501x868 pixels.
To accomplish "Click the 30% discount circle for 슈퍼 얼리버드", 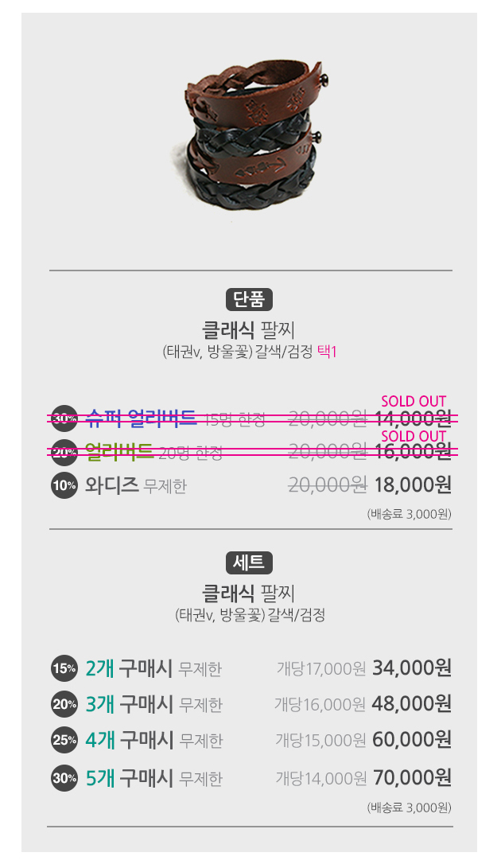I will 64,418.
